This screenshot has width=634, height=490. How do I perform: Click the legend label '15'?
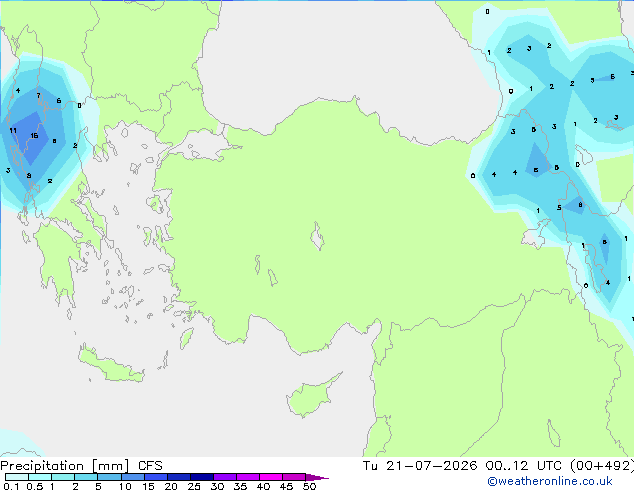tap(148, 486)
